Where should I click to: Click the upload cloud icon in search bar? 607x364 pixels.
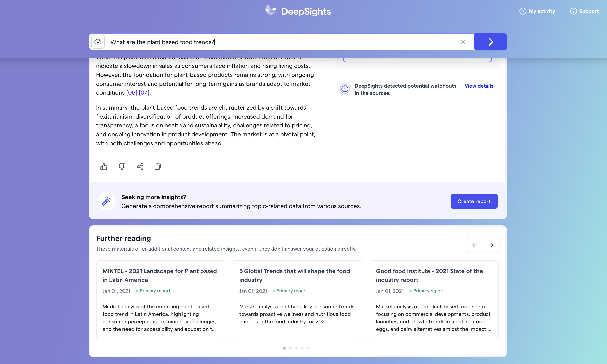click(x=98, y=42)
